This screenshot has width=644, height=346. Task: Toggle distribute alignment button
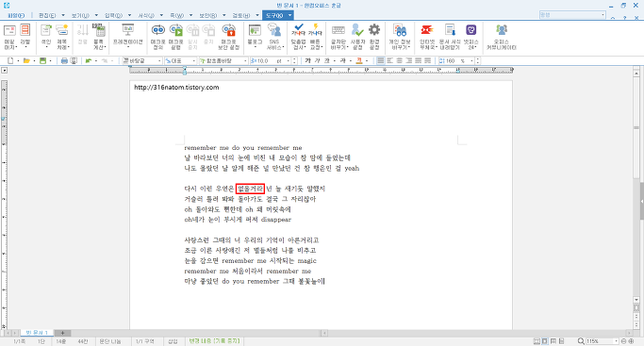point(419,60)
